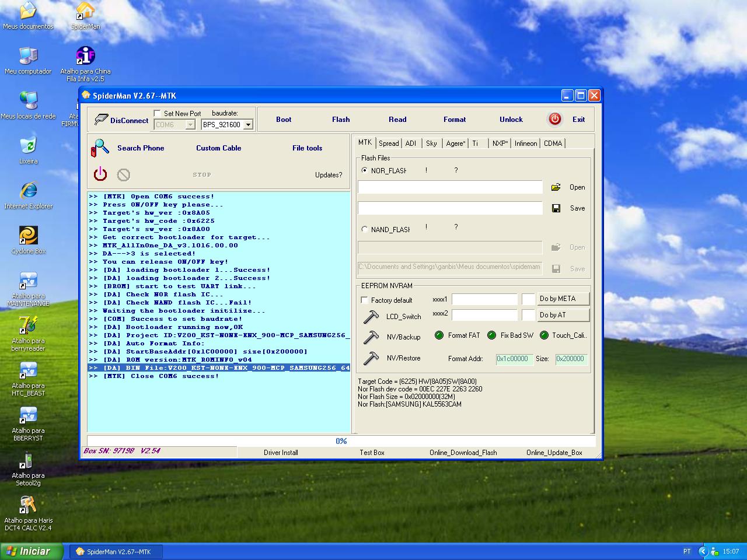
Task: Expand the baudrate BPS_921600 dropdown
Action: coord(248,124)
